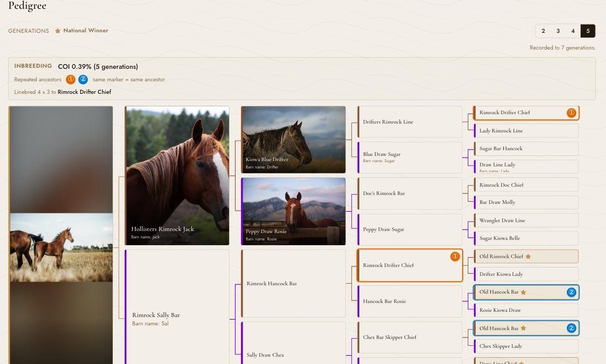
Task: Select 2 generations view
Action: 543,31
